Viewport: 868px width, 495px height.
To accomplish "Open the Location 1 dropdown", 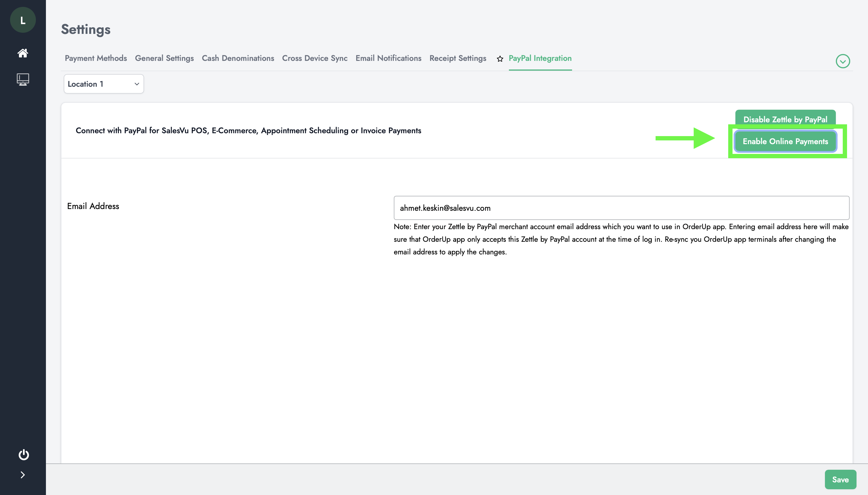I will [104, 84].
